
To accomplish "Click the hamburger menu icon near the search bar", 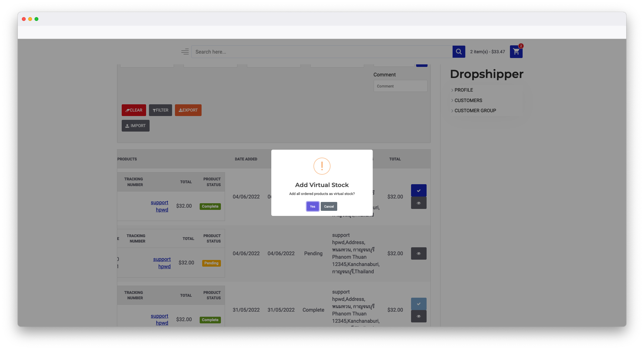I will click(x=185, y=51).
